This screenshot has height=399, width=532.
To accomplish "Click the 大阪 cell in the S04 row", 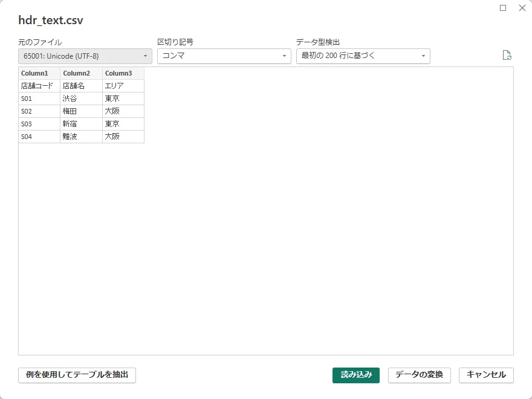I will tap(123, 137).
